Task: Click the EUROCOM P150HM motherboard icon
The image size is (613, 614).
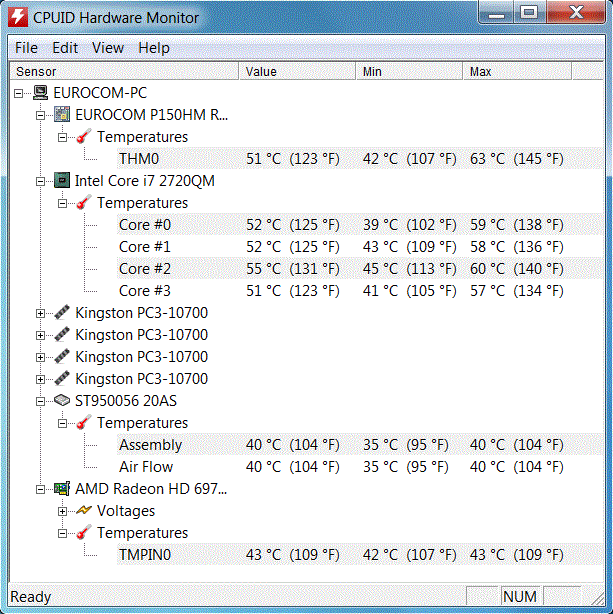Action: coord(62,115)
